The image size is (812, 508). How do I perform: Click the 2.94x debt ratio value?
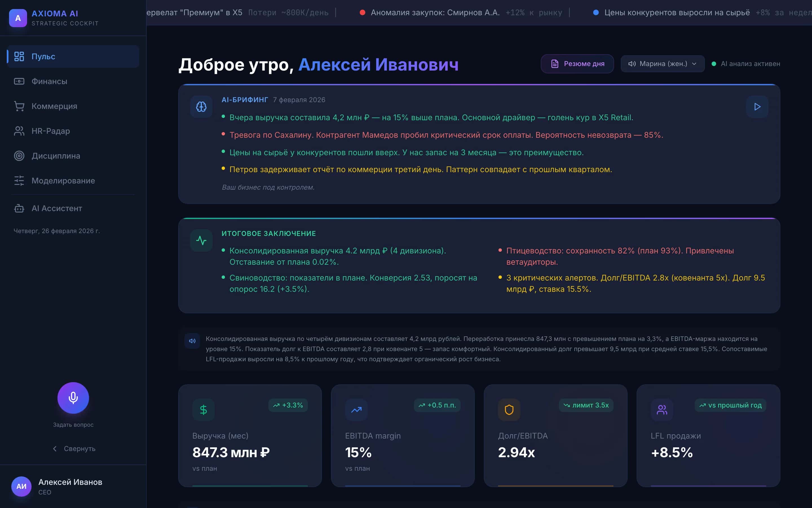click(x=517, y=453)
